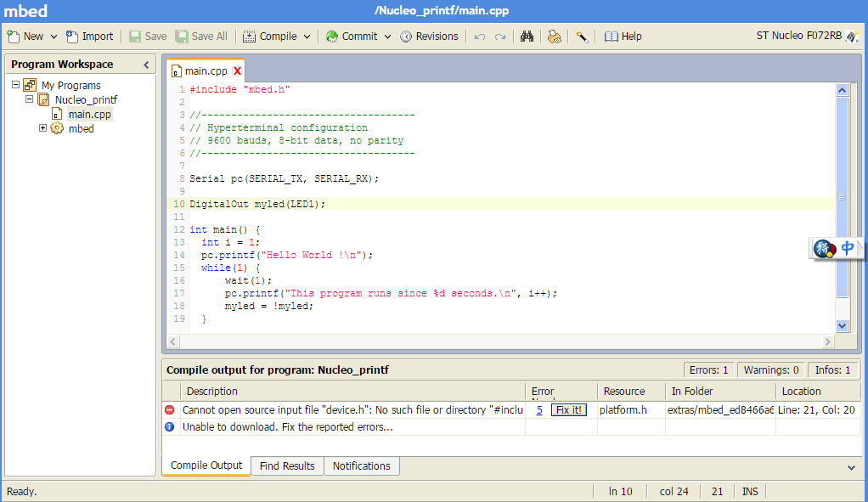
Task: Close the main.cpp tab
Action: pos(238,71)
